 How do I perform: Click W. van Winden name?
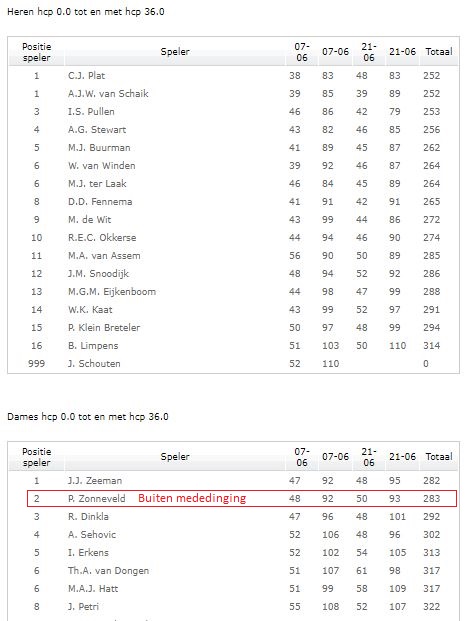pyautogui.click(x=102, y=166)
